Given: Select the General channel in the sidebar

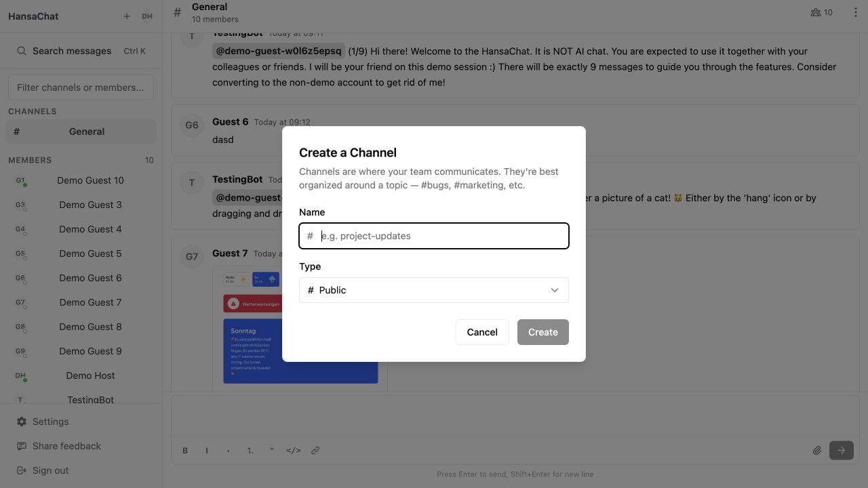Looking at the screenshot, I should coord(81,131).
